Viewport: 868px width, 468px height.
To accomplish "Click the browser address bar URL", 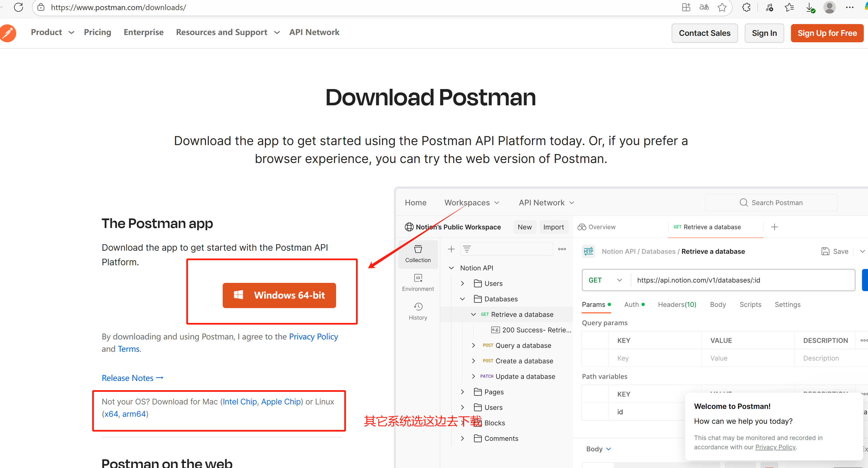I will (118, 7).
